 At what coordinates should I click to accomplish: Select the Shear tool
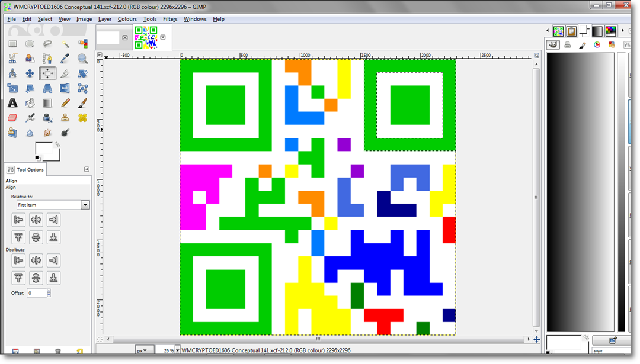coord(30,88)
